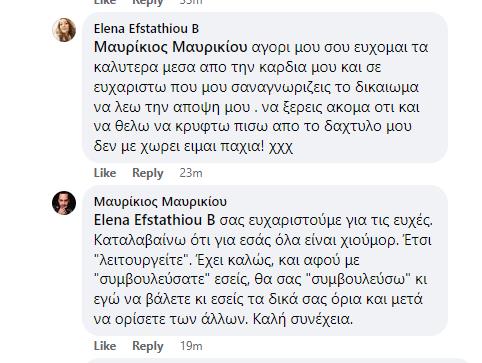Click the cut-off Reply at the top edge
The image size is (482, 363).
tap(148, 2)
